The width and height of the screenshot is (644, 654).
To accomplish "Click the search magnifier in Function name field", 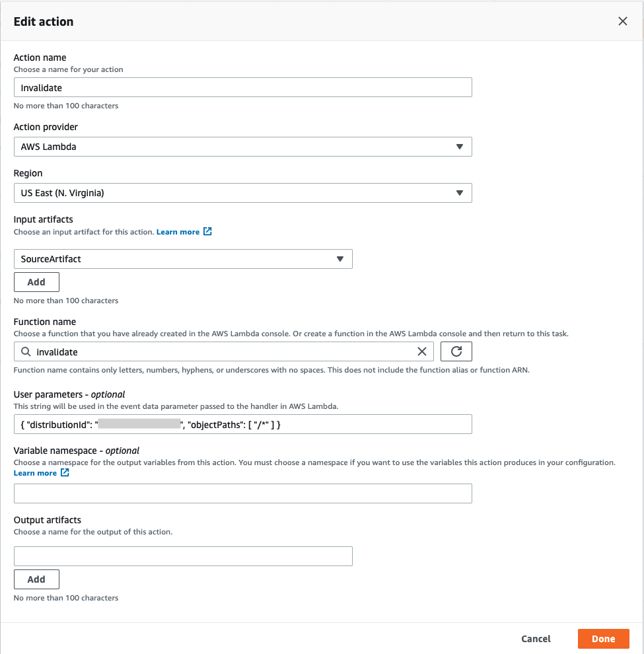I will coord(26,351).
